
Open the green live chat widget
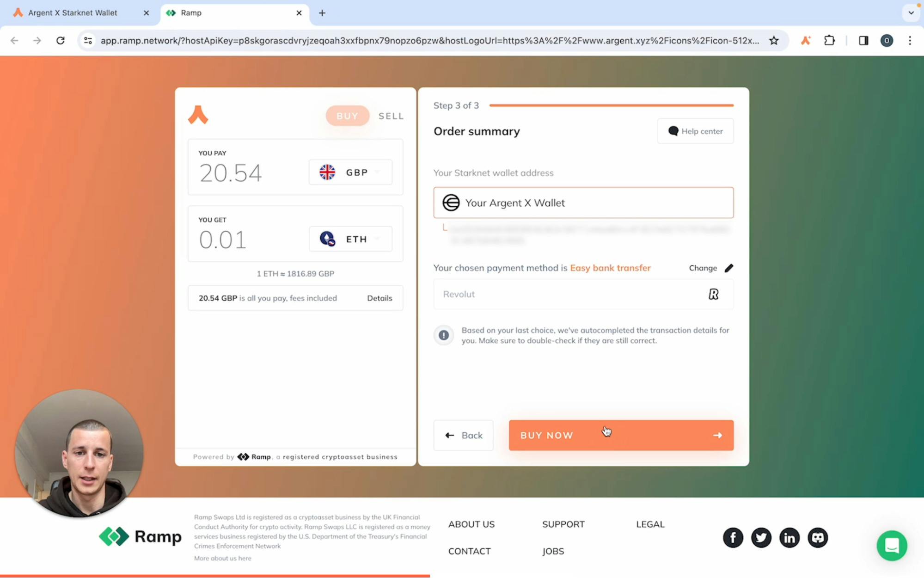(x=892, y=546)
